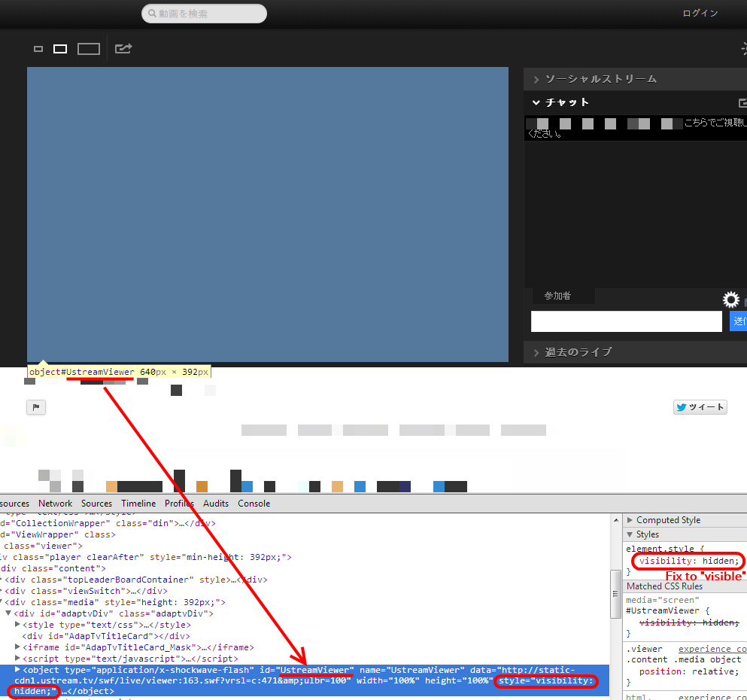
Task: Select the medium player size icon
Action: coord(60,49)
